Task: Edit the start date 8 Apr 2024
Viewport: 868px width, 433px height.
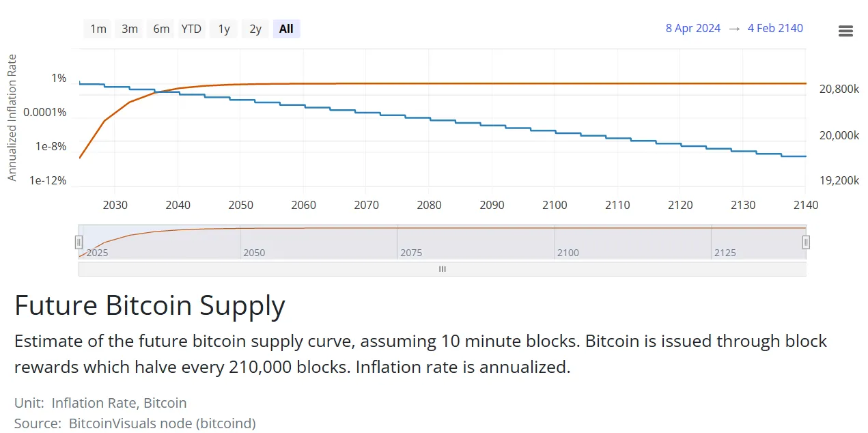Action: coord(692,28)
